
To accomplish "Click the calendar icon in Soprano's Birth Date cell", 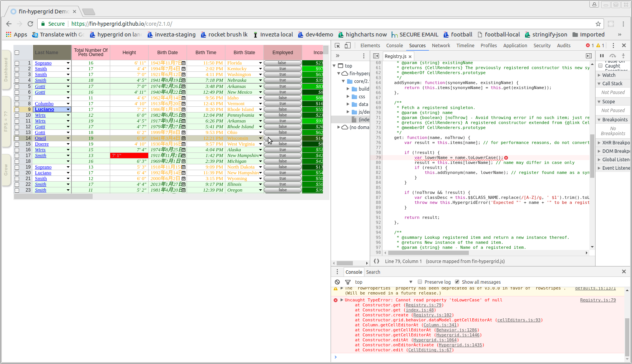I will pyautogui.click(x=184, y=63).
